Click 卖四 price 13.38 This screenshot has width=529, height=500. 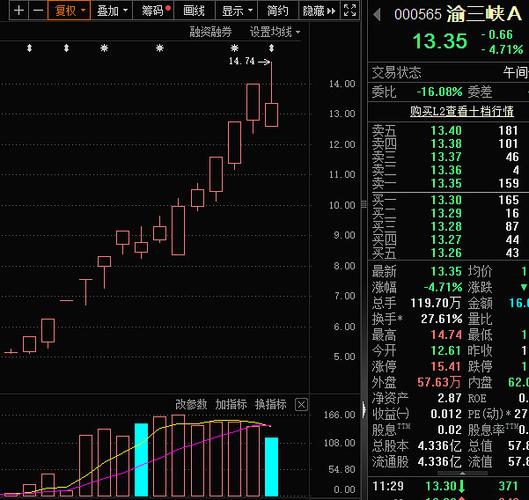446,144
